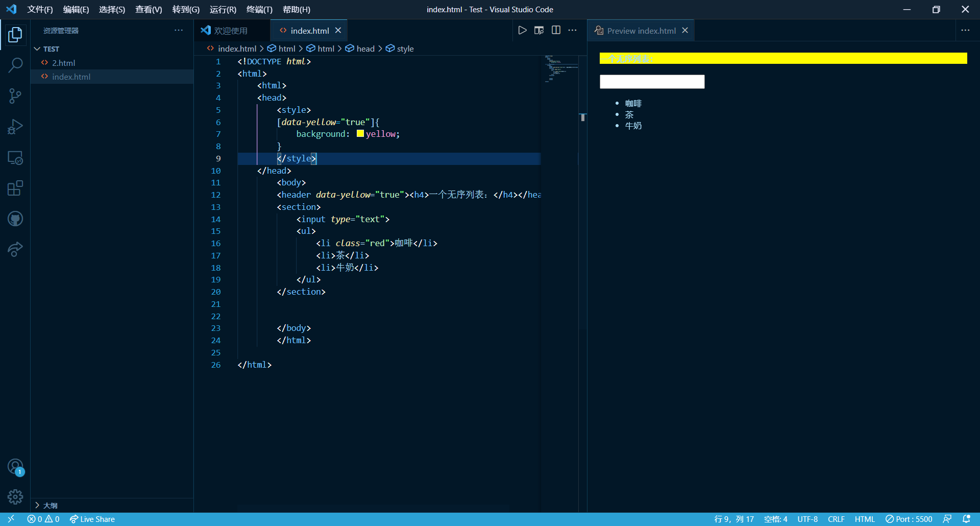
Task: Open the GitHub view in activity bar
Action: click(x=15, y=219)
